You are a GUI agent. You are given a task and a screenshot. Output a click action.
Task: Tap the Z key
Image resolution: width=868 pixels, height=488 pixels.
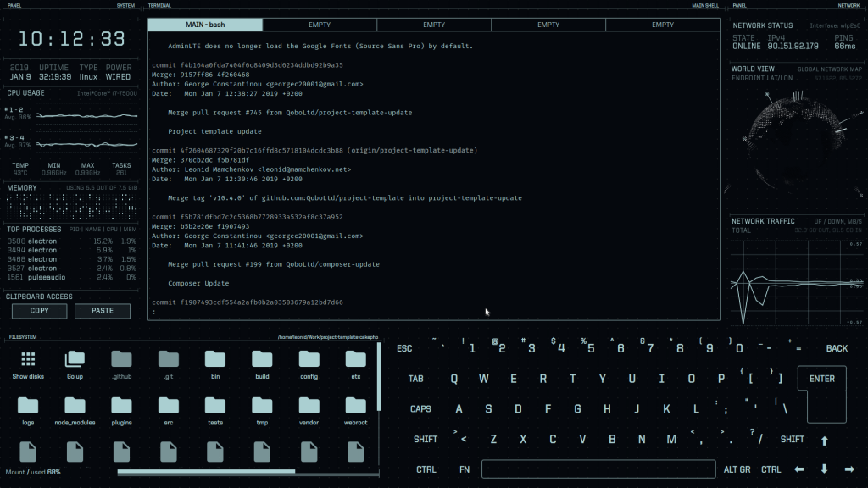[493, 440]
